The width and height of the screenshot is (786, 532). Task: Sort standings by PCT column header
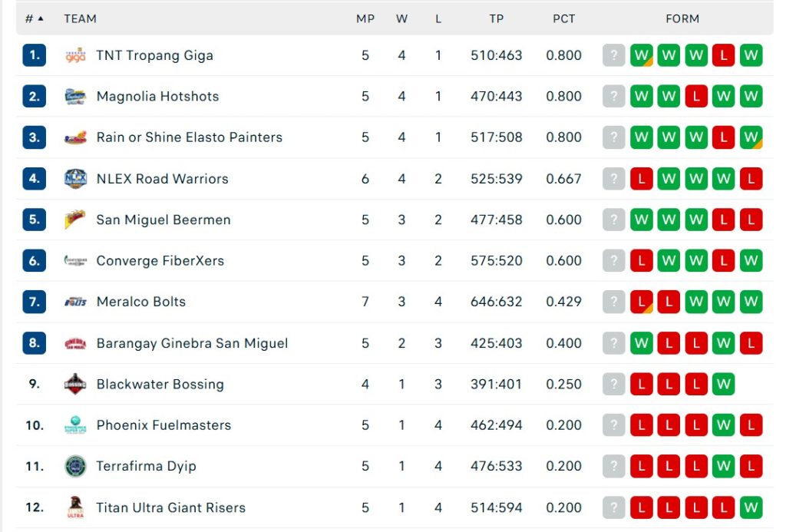pos(563,18)
